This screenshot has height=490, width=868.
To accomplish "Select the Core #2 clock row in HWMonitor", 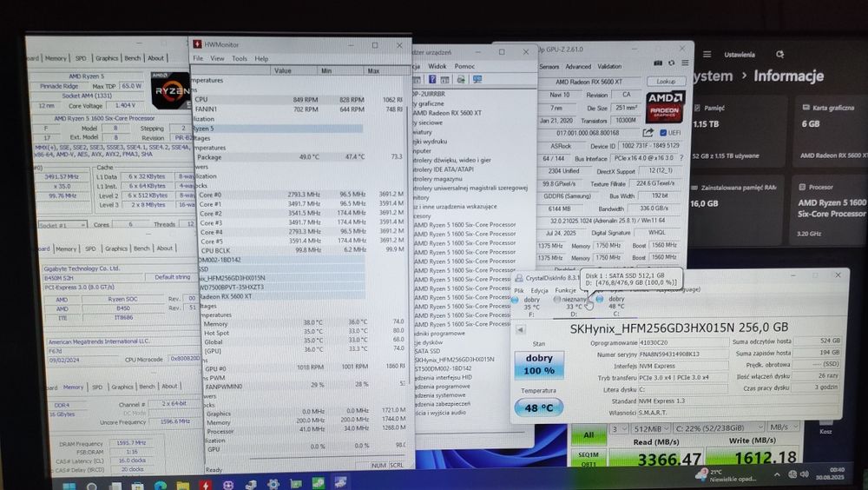I will pos(302,214).
